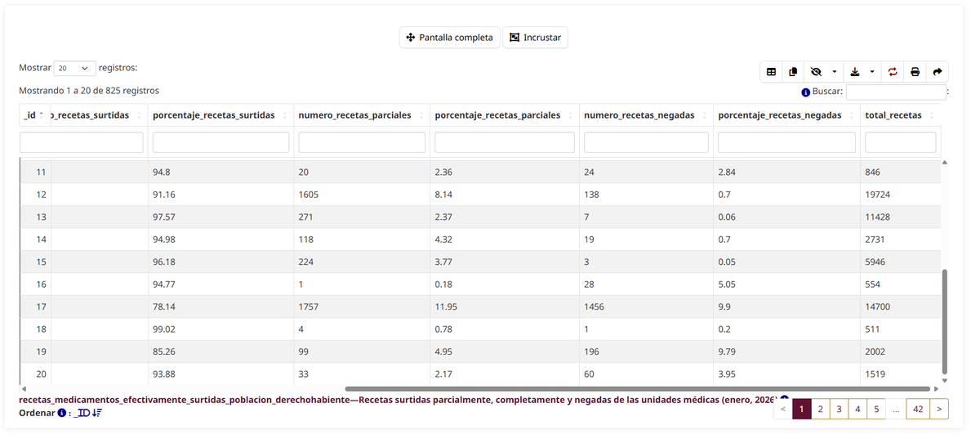Image resolution: width=980 pixels, height=439 pixels.
Task: Open the recetas_medicamentos dataset title link
Action: coord(399,401)
